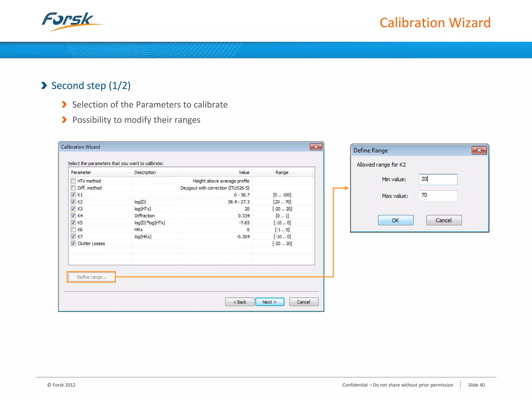This screenshot has width=532, height=399.
Task: Uncheck the K3 parameter checkbox
Action: pyautogui.click(x=73, y=209)
